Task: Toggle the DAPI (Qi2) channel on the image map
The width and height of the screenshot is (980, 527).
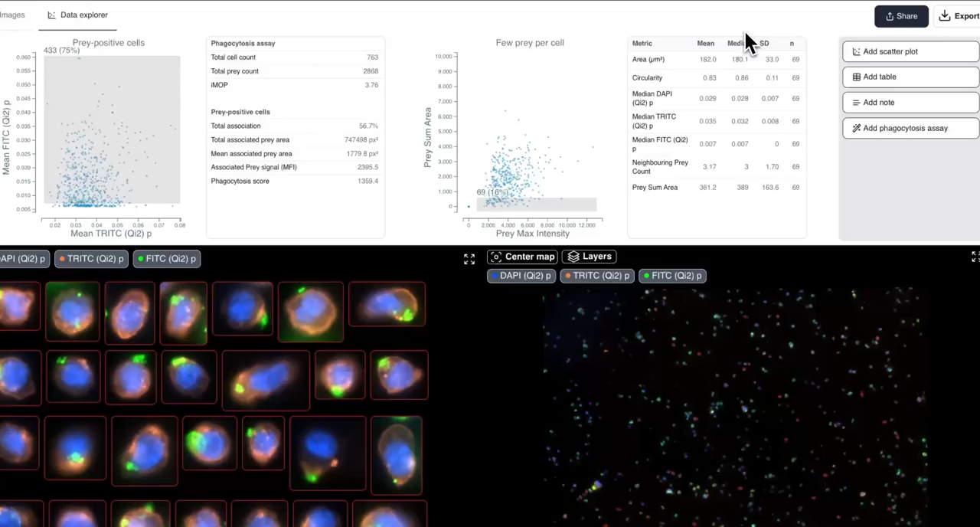Action: coord(521,275)
